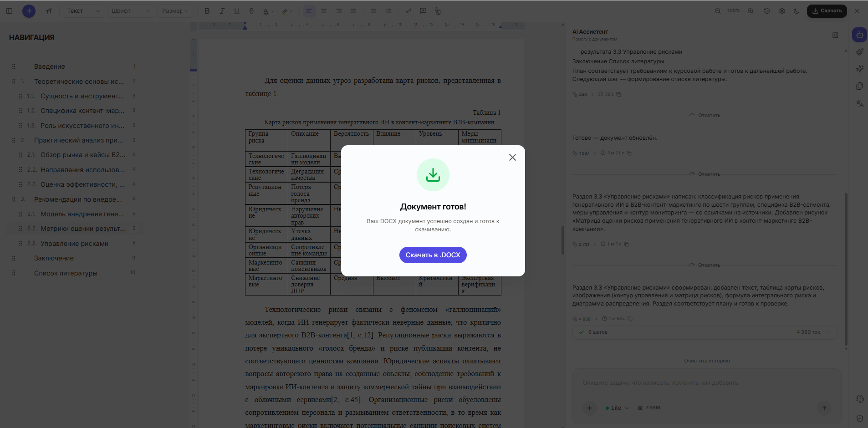Navigate to section 2.1 "Обзор рынка и кейсы"
Viewport: 868px width, 428px height.
pyautogui.click(x=83, y=155)
